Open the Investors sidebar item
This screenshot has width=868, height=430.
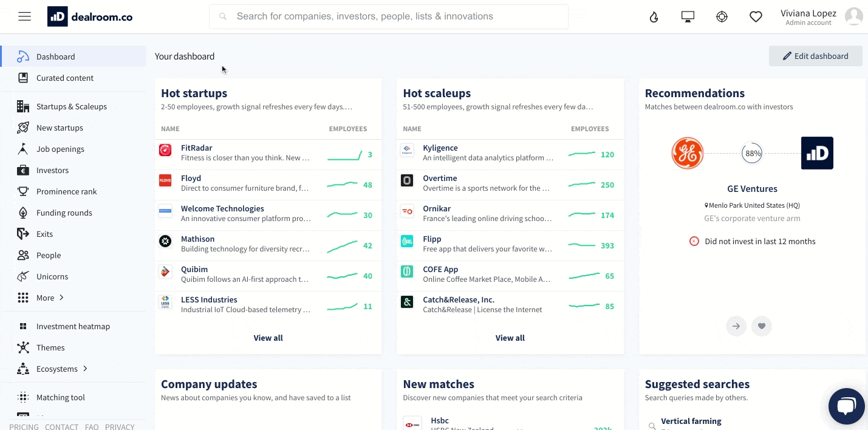click(x=52, y=170)
